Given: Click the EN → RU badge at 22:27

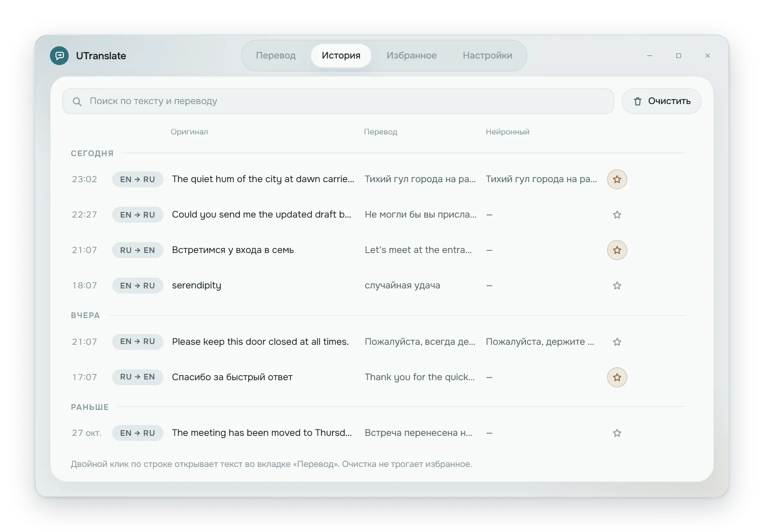Looking at the screenshot, I should [x=137, y=215].
